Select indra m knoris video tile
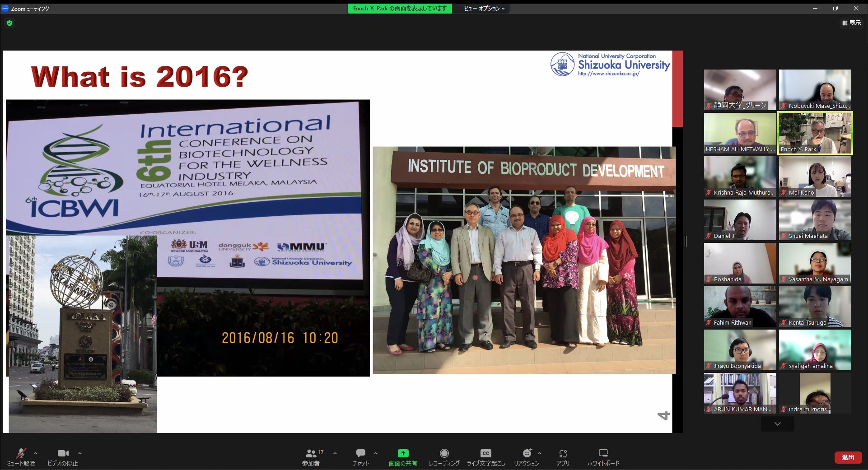Viewport: 868px width, 470px height. pyautogui.click(x=815, y=393)
